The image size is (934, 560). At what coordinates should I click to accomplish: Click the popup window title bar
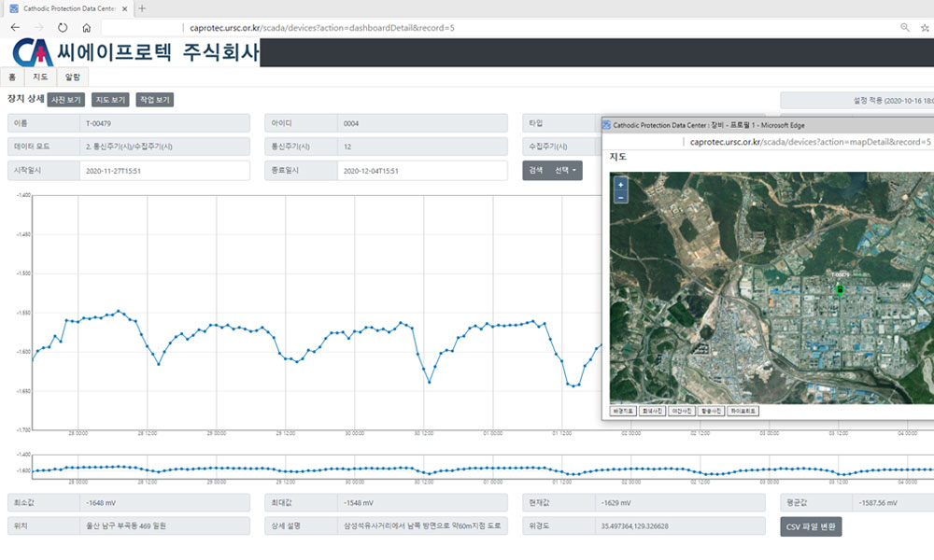tap(768, 125)
